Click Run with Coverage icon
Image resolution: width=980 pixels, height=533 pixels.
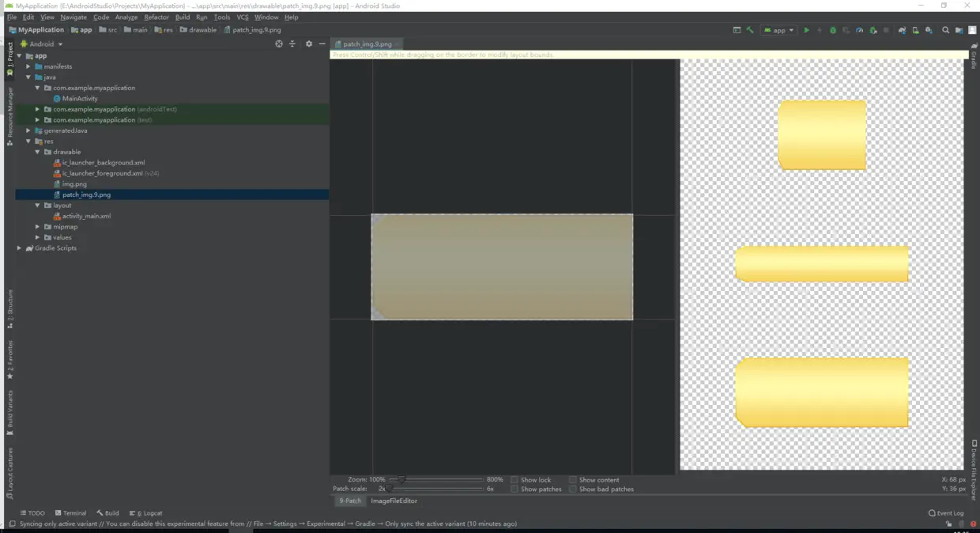[846, 30]
